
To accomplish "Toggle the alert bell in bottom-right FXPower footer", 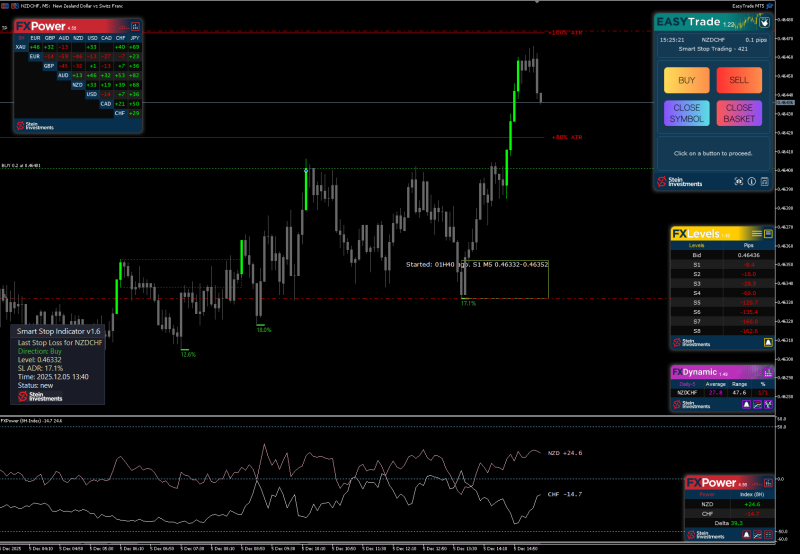I will [x=746, y=535].
